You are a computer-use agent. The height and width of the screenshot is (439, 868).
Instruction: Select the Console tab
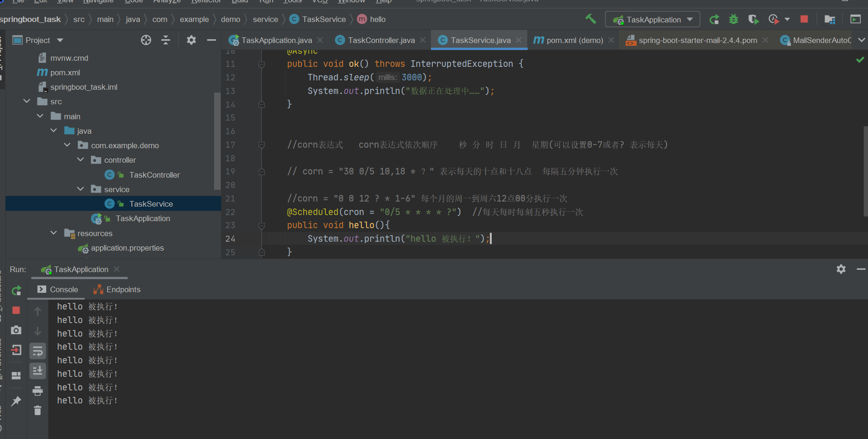[x=58, y=289]
